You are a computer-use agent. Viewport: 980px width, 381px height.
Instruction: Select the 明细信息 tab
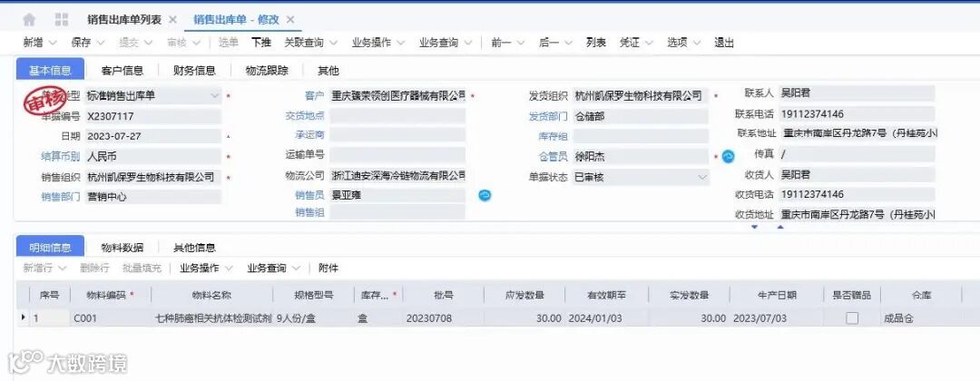50,247
